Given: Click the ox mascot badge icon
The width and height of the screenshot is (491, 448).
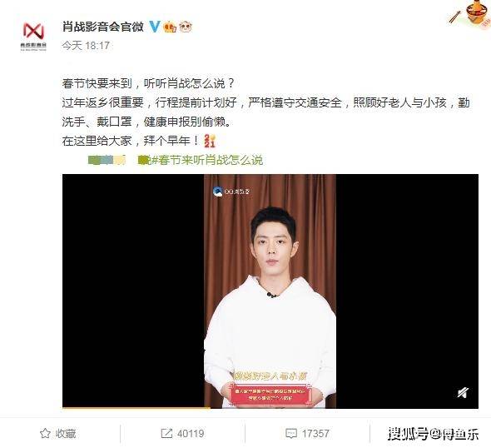Looking at the screenshot, I should coord(185,27).
